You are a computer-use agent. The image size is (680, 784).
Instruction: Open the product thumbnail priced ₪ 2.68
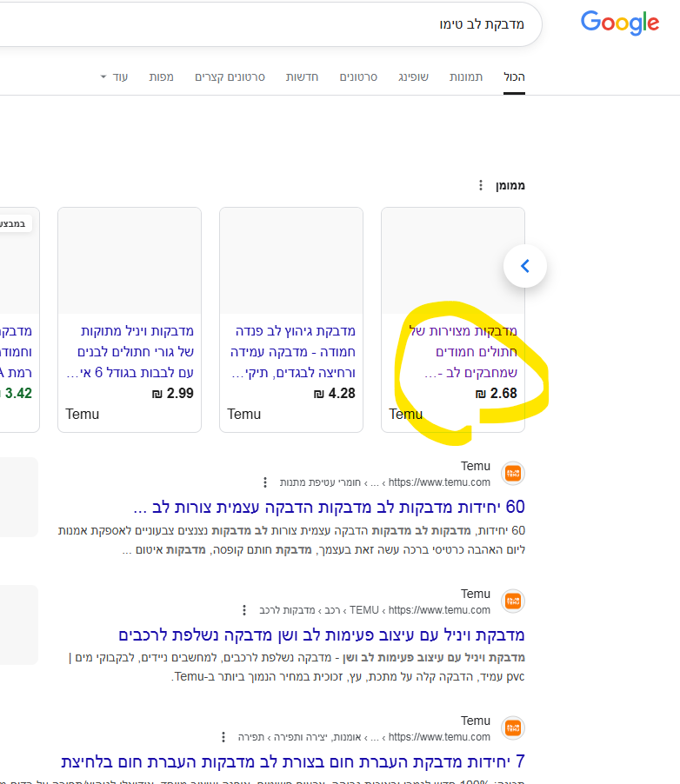click(453, 261)
